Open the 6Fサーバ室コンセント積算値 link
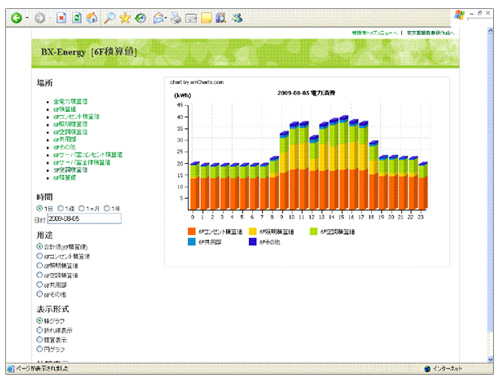Image resolution: width=500 pixels, height=385 pixels. 88,155
